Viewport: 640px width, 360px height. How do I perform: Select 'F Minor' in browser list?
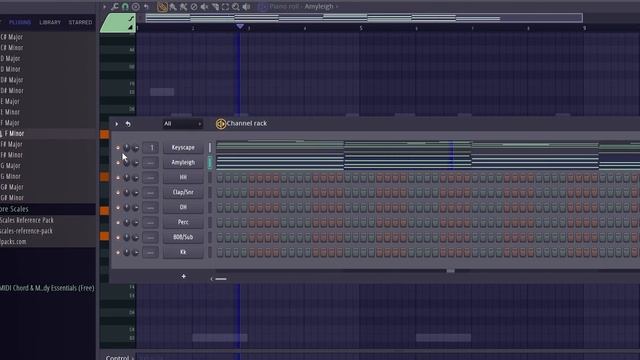(x=14, y=133)
